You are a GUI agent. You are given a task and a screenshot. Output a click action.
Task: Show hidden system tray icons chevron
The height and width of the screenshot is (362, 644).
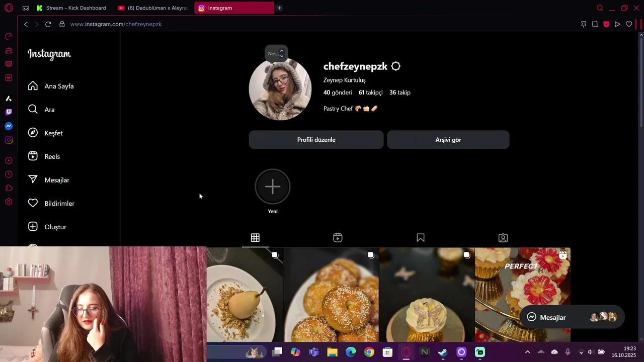(x=527, y=352)
